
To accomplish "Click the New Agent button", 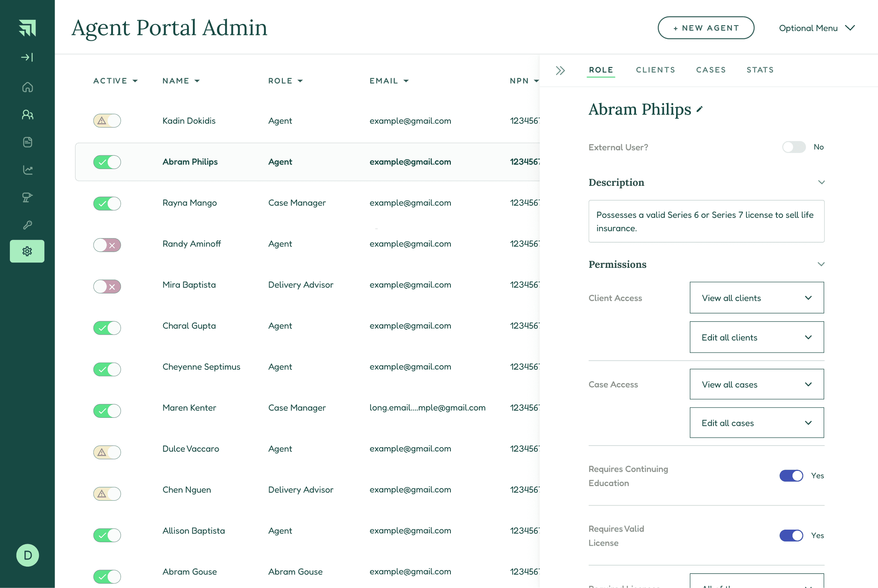I will [706, 28].
